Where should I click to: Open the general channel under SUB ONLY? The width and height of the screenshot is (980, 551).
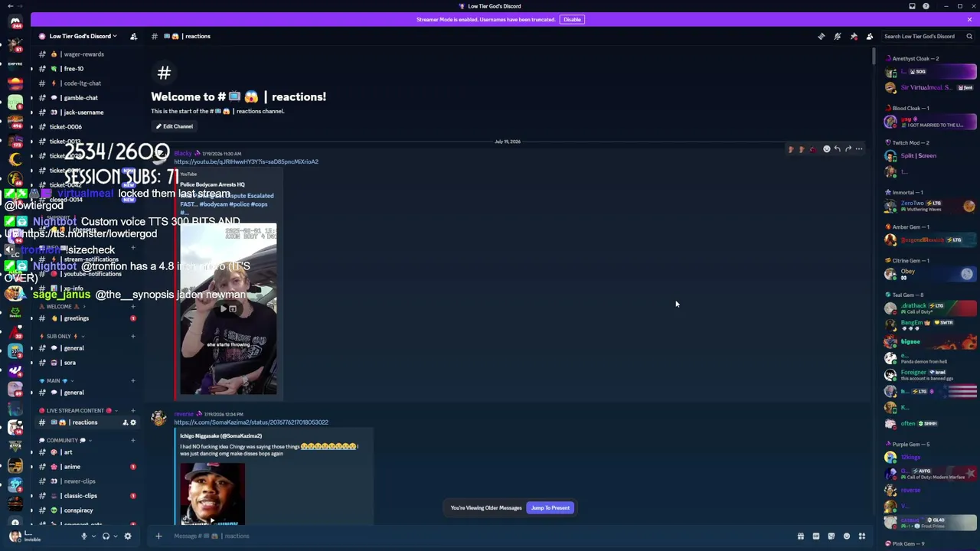(x=88, y=348)
